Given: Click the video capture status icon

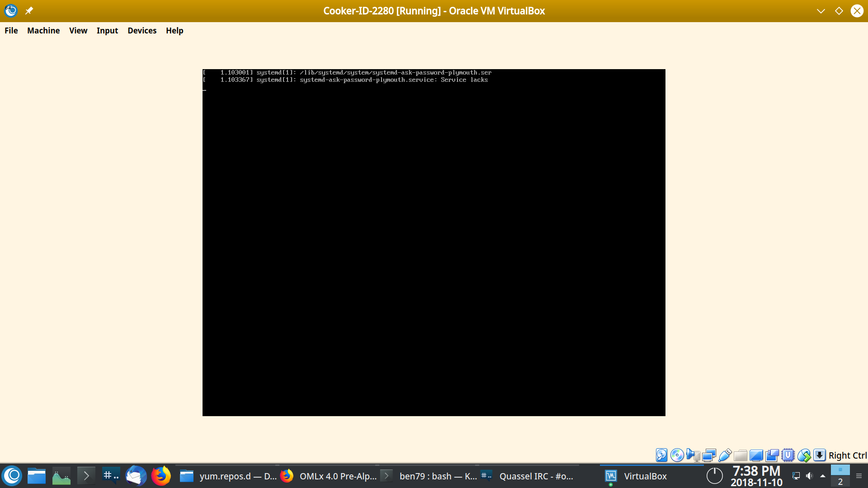Looking at the screenshot, I should pos(772,455).
